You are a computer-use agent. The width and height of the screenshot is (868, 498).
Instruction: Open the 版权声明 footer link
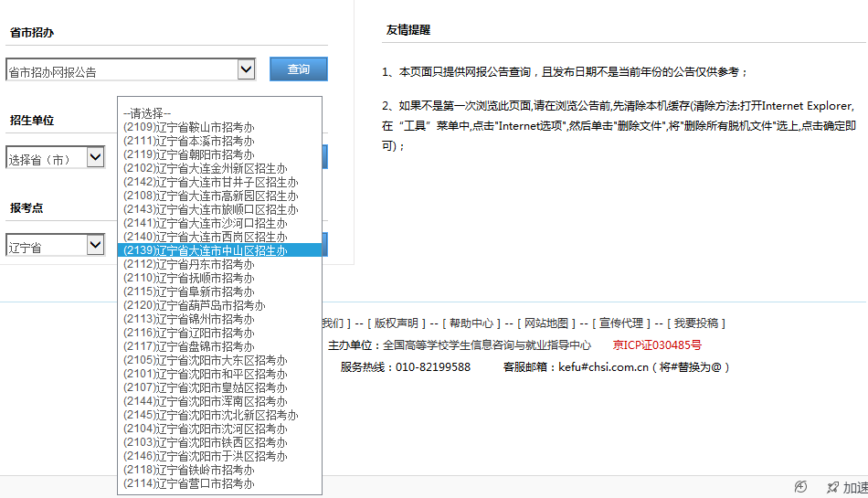397,323
